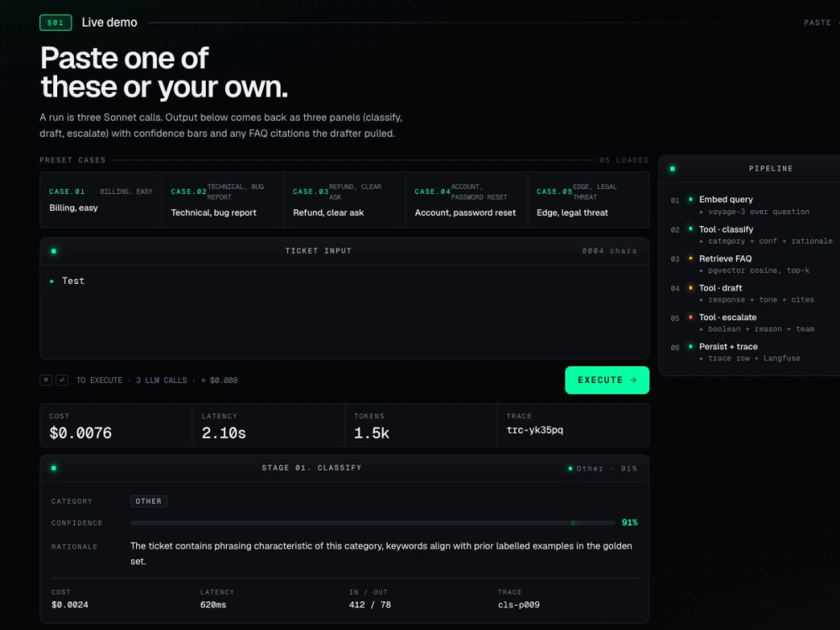The height and width of the screenshot is (630, 840).
Task: Click the total cost value $0.0076
Action: (81, 433)
